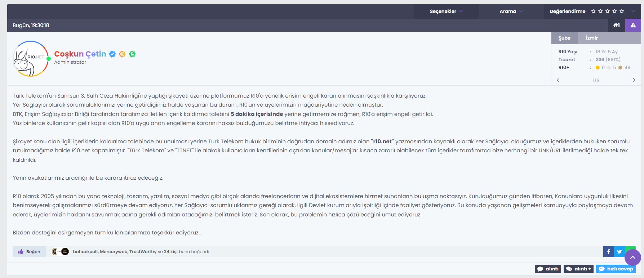Screen dimensions: 644x278
Task: Rate the thread three stars
Action: [x=608, y=12]
